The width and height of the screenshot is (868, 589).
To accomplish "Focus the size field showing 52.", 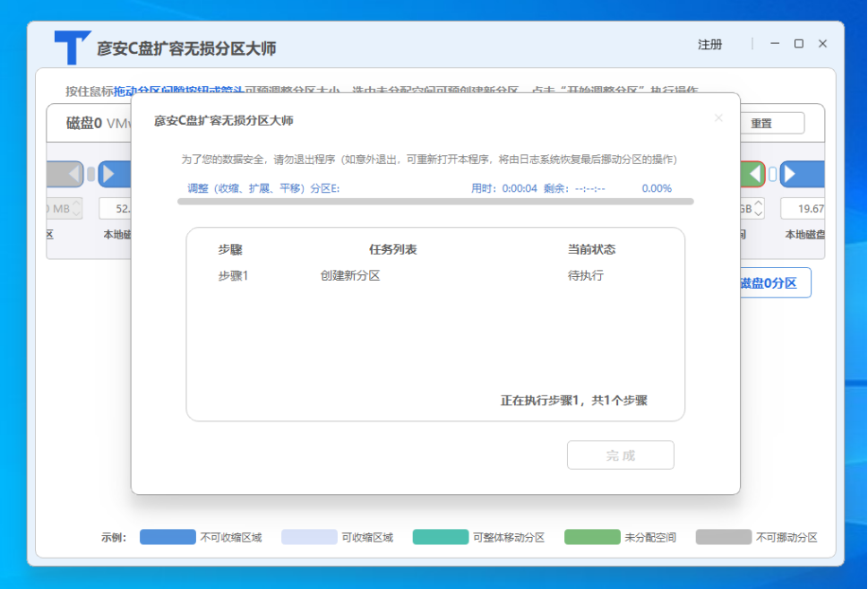I will coord(116,209).
